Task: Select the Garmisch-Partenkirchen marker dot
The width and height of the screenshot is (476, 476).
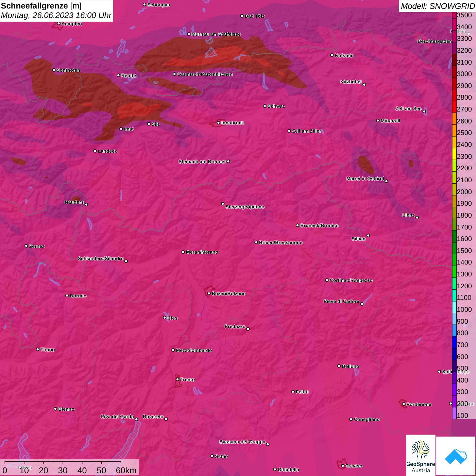Action: (x=174, y=74)
